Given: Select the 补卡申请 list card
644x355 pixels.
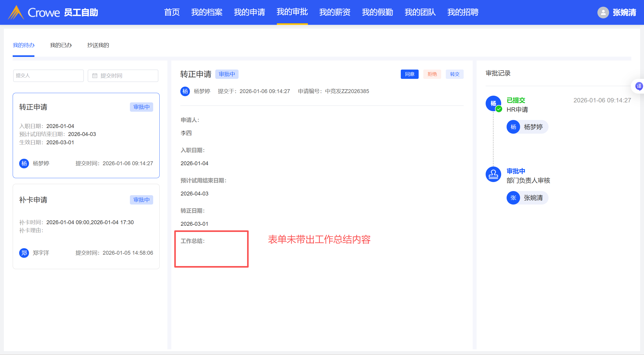Looking at the screenshot, I should [86, 226].
